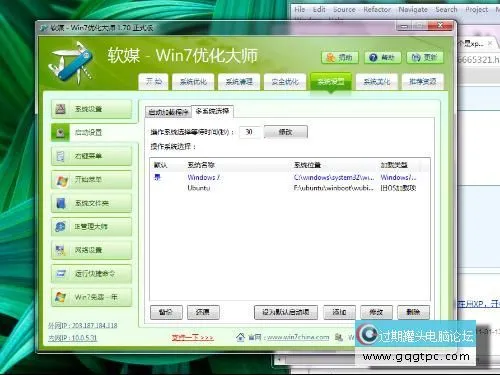500x375 pixels.
Task: Open 帮助 help with question mark icon
Action: pyautogui.click(x=382, y=58)
